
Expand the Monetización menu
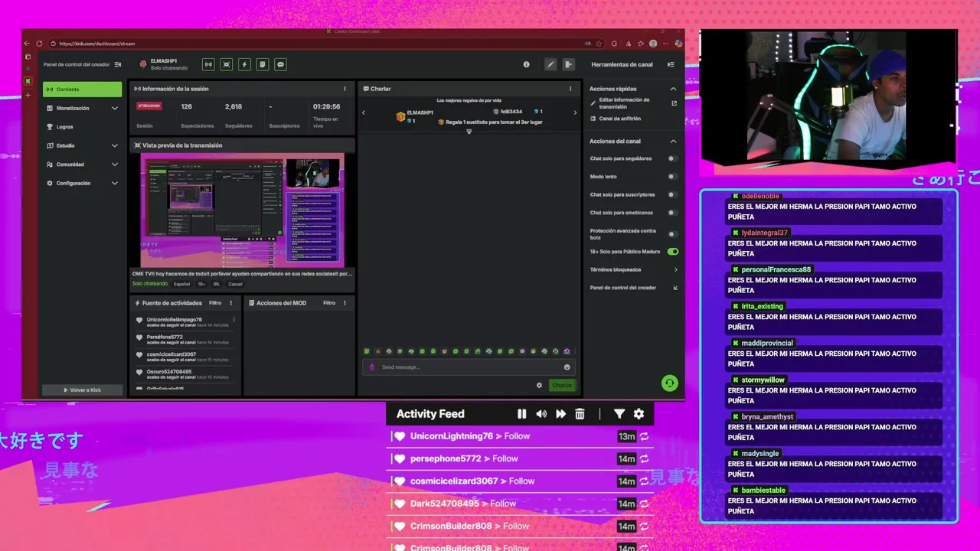click(x=114, y=108)
